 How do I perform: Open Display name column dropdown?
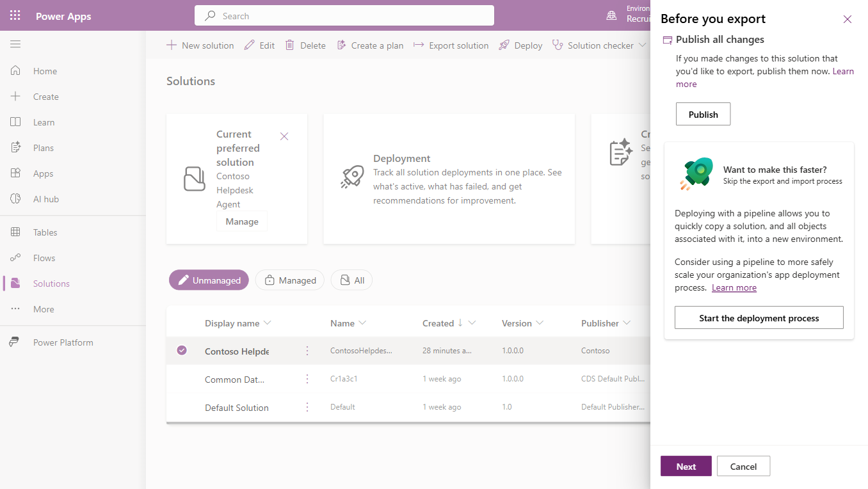pyautogui.click(x=268, y=323)
